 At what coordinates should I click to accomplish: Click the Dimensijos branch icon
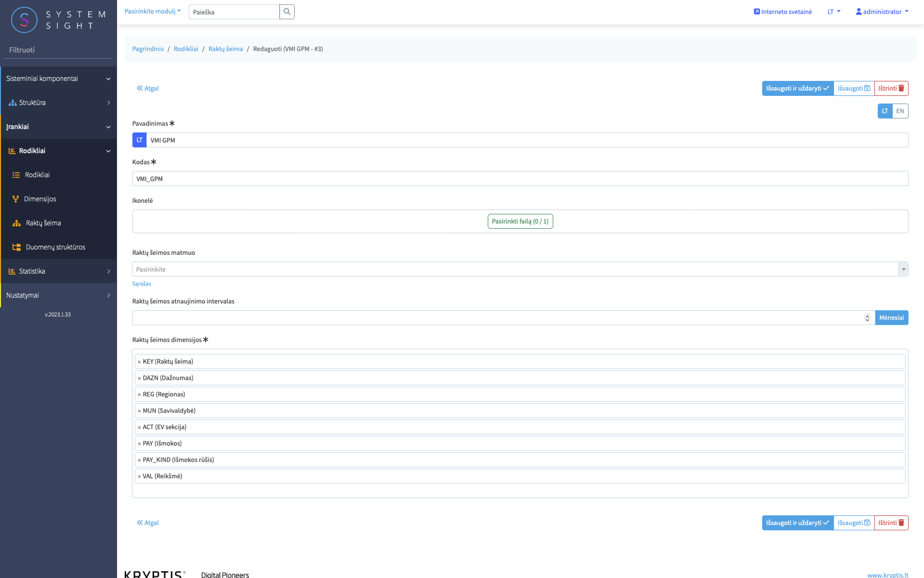(x=15, y=199)
